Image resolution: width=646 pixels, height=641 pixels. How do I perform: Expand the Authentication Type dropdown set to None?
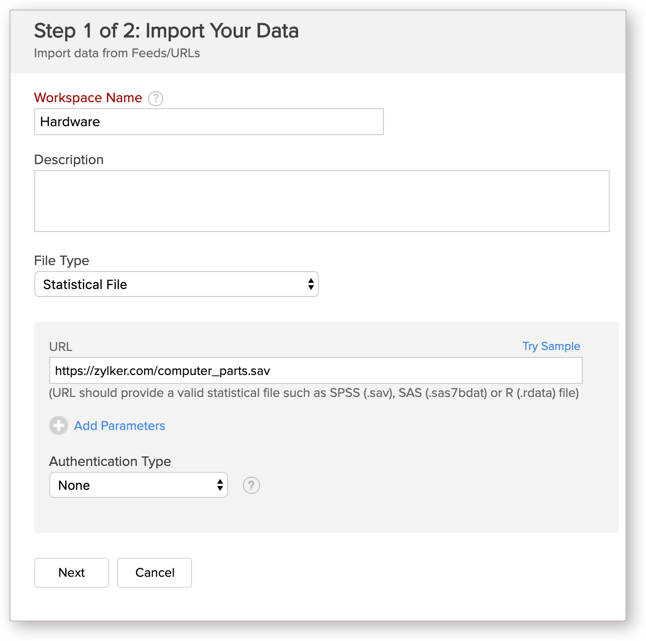[x=138, y=485]
